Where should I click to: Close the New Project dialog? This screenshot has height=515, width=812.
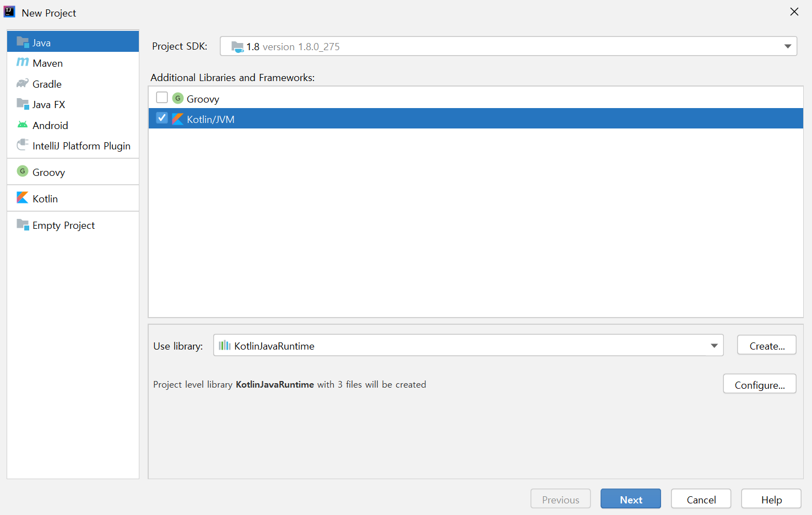[x=794, y=12]
